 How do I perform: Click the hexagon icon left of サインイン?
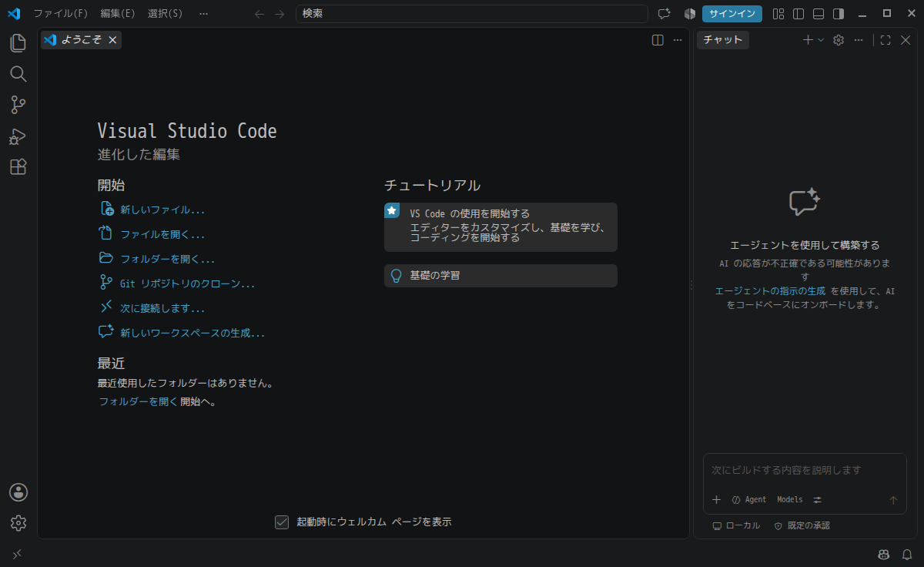690,14
